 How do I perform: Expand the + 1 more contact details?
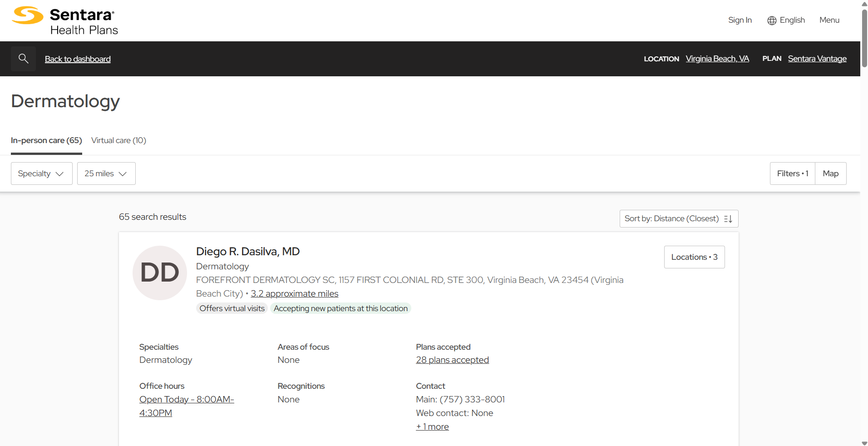click(432, 426)
